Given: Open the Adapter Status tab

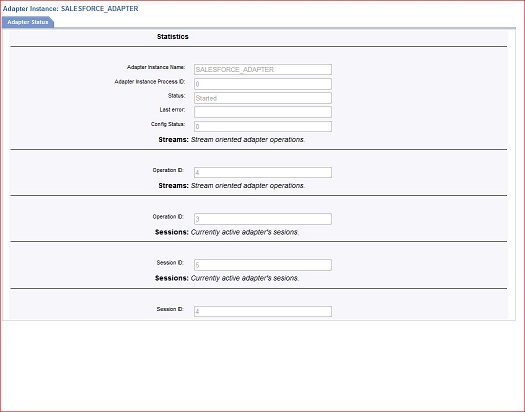Looking at the screenshot, I should click(x=27, y=22).
